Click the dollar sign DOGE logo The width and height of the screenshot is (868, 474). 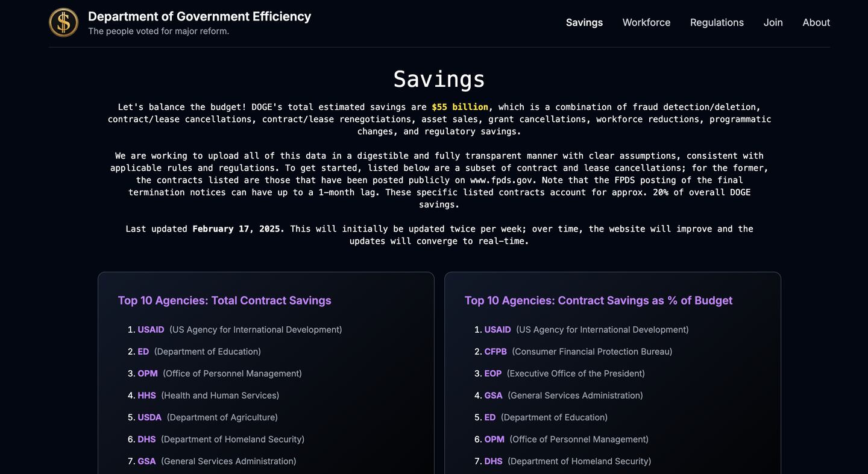pyautogui.click(x=63, y=22)
